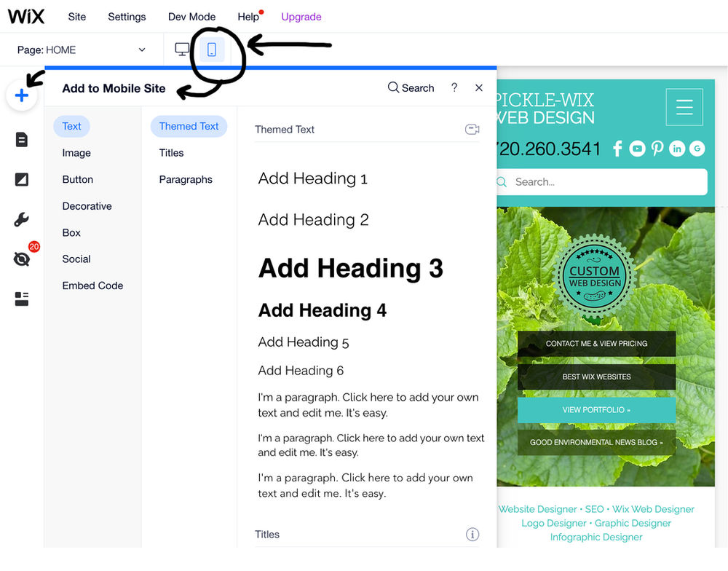The height and width of the screenshot is (571, 728).
Task: Open the Page: HOME dropdown
Action: [80, 50]
